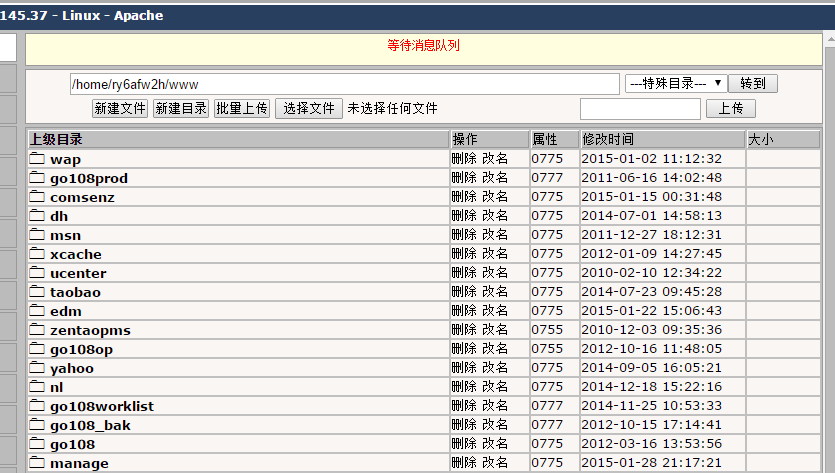Go to the 上级目录 parent directory
The width and height of the screenshot is (835, 473).
[x=56, y=140]
